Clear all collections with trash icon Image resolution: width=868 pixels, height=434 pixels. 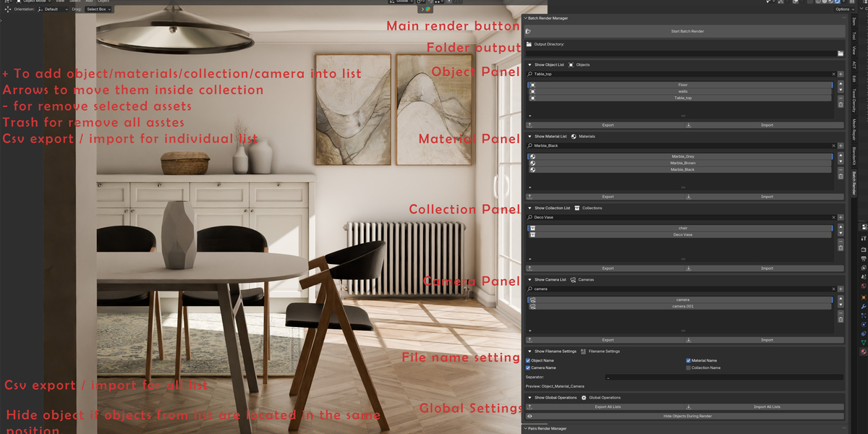coord(841,248)
